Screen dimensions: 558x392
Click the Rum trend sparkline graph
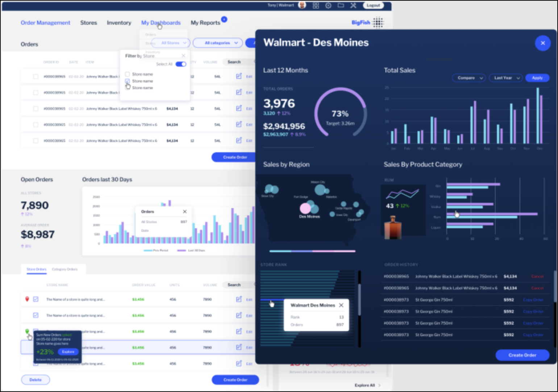pyautogui.click(x=402, y=194)
